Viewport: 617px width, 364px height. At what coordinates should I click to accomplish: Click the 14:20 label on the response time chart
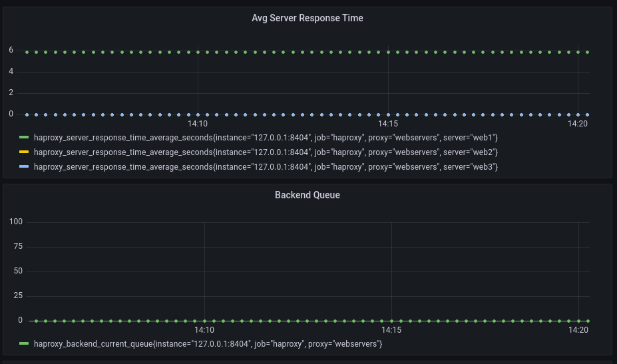[578, 124]
